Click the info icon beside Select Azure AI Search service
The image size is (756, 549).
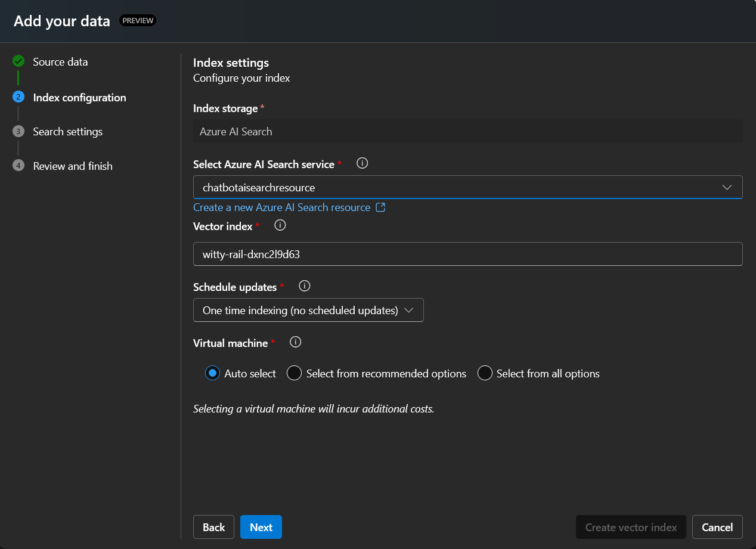click(x=362, y=163)
